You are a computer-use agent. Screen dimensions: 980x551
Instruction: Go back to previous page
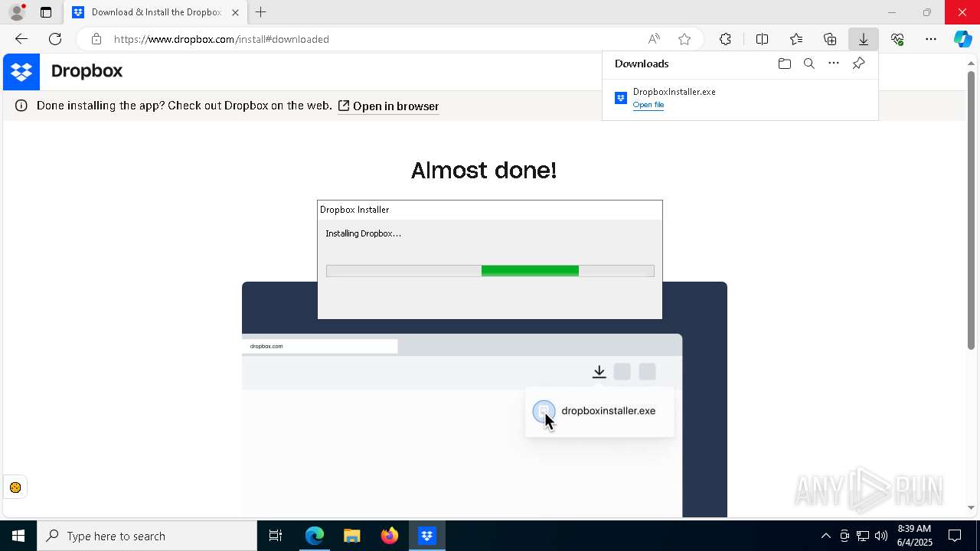click(21, 39)
